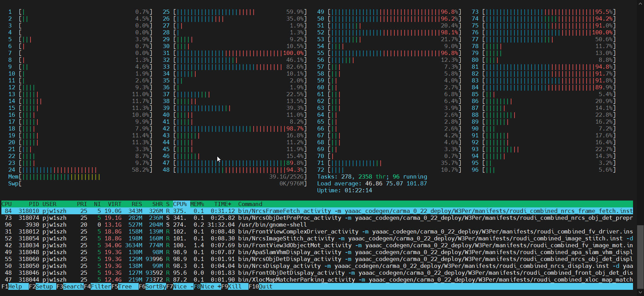Click the TIME+ column header
The width and height of the screenshot is (644, 296).
(x=223, y=204)
